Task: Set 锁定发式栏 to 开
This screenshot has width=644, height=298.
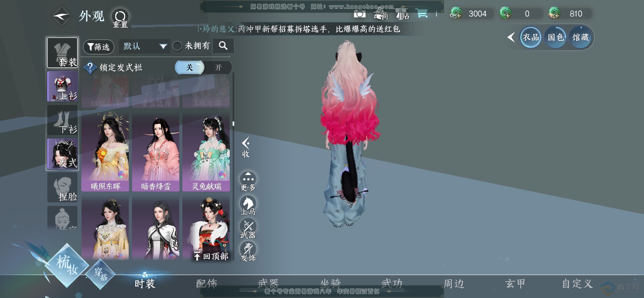Action: coord(218,67)
